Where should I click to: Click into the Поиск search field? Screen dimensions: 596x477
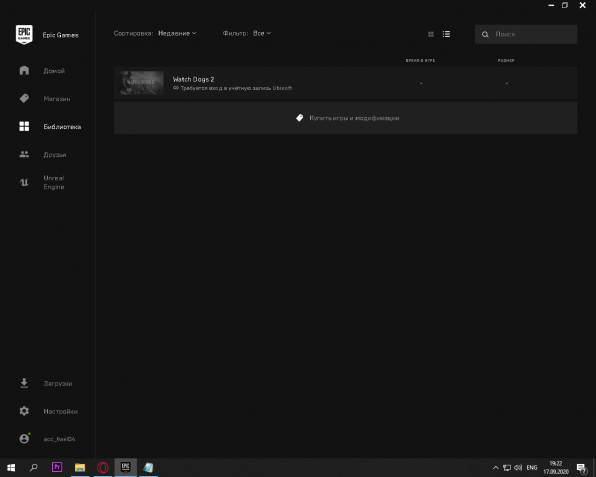click(x=526, y=34)
